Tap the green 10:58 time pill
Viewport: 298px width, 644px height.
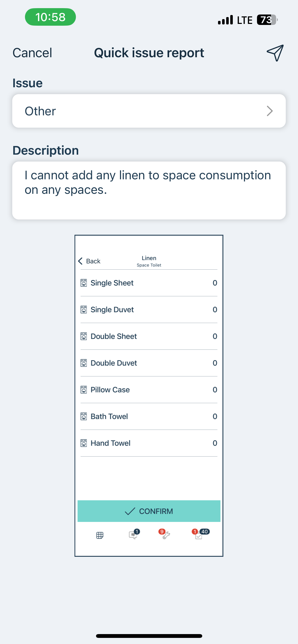point(50,17)
